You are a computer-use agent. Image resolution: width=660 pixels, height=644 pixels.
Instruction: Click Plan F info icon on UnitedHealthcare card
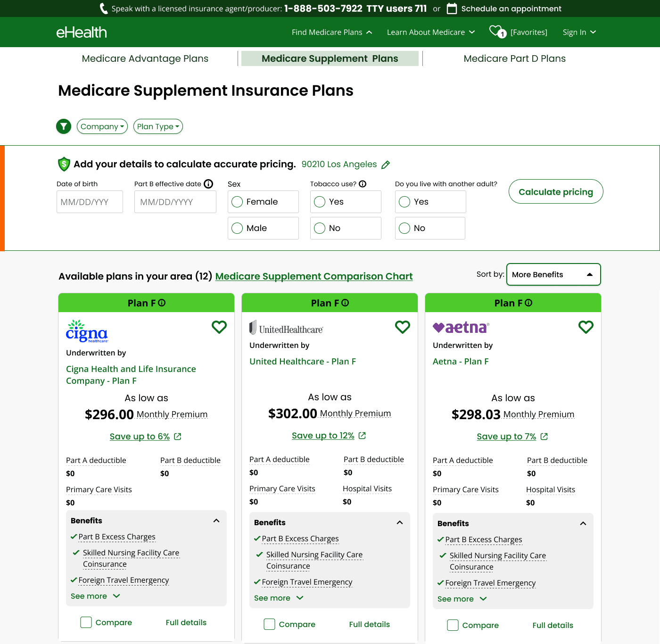coord(345,303)
